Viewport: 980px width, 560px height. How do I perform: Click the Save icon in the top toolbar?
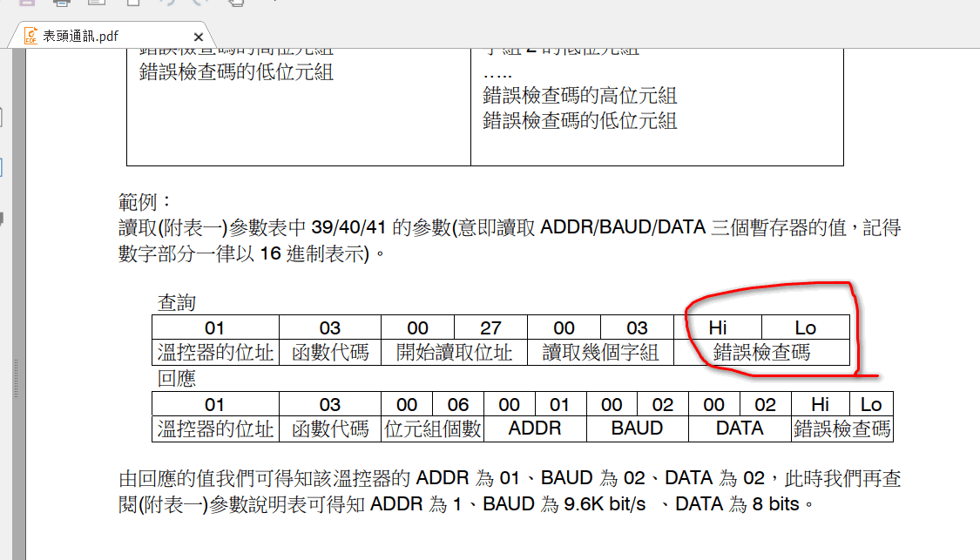click(24, 3)
